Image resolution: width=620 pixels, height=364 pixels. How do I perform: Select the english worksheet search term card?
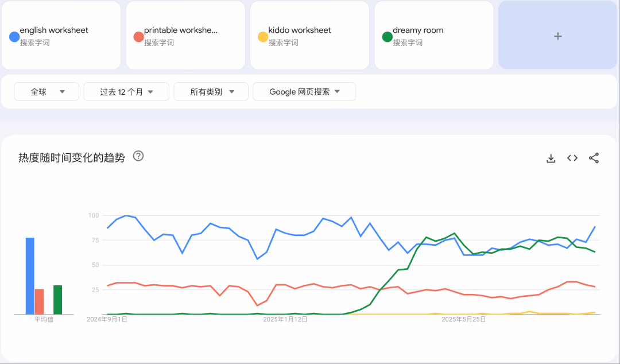pyautogui.click(x=61, y=36)
